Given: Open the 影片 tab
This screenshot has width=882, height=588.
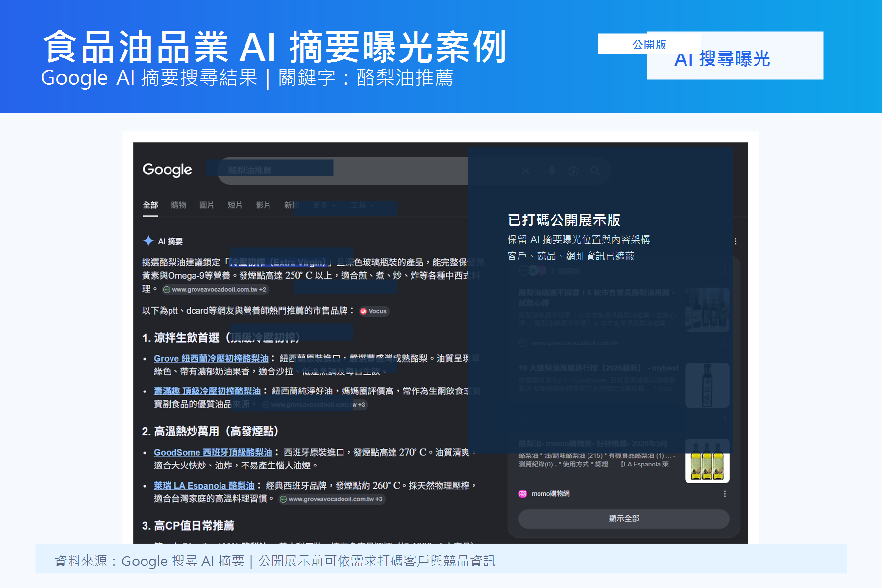Looking at the screenshot, I should [x=263, y=205].
